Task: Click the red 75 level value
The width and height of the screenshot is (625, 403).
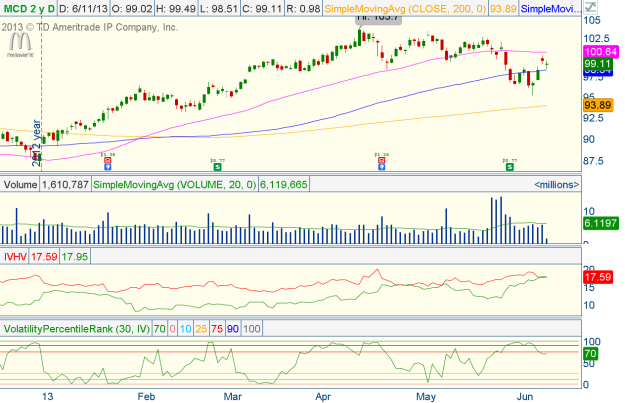Action: click(217, 329)
